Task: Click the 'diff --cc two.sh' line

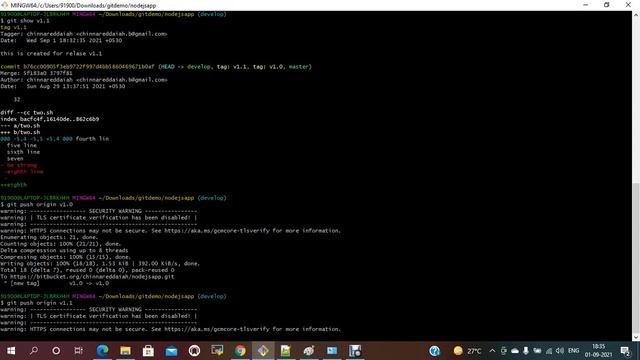Action: point(27,113)
